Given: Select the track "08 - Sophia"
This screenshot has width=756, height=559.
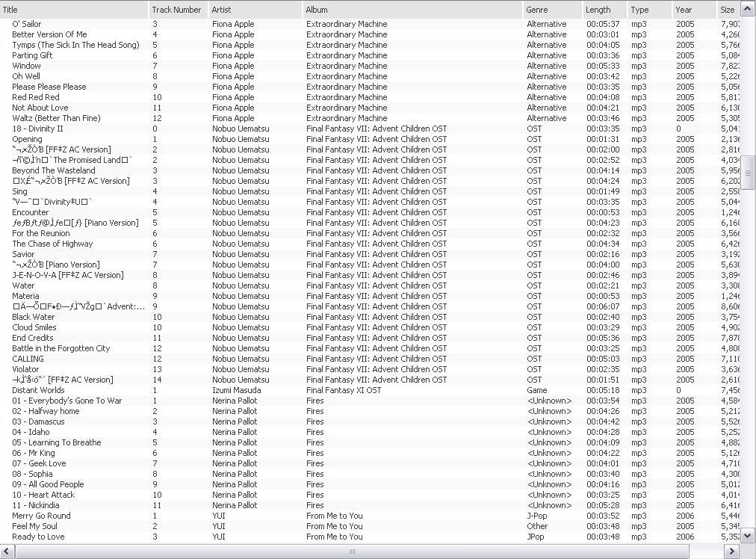Looking at the screenshot, I should 32,474.
